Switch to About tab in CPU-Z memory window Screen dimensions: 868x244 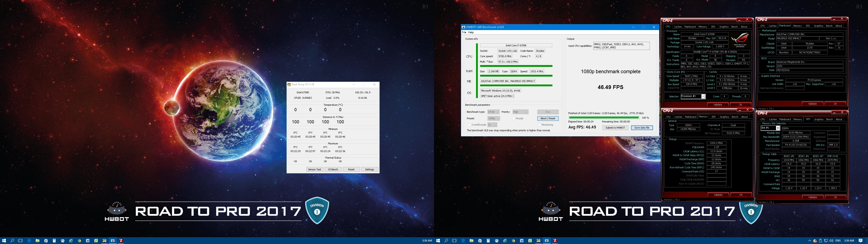click(745, 117)
